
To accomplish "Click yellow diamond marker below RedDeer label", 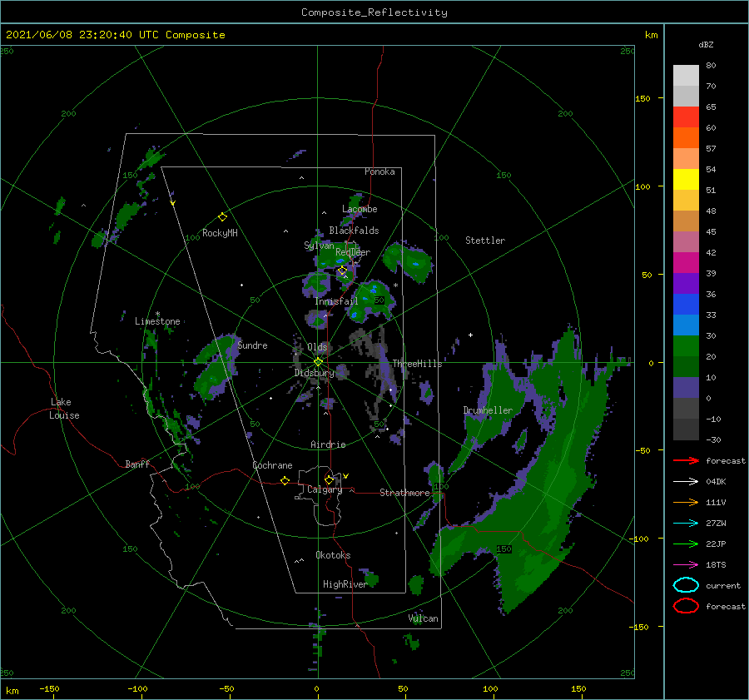I will [342, 271].
